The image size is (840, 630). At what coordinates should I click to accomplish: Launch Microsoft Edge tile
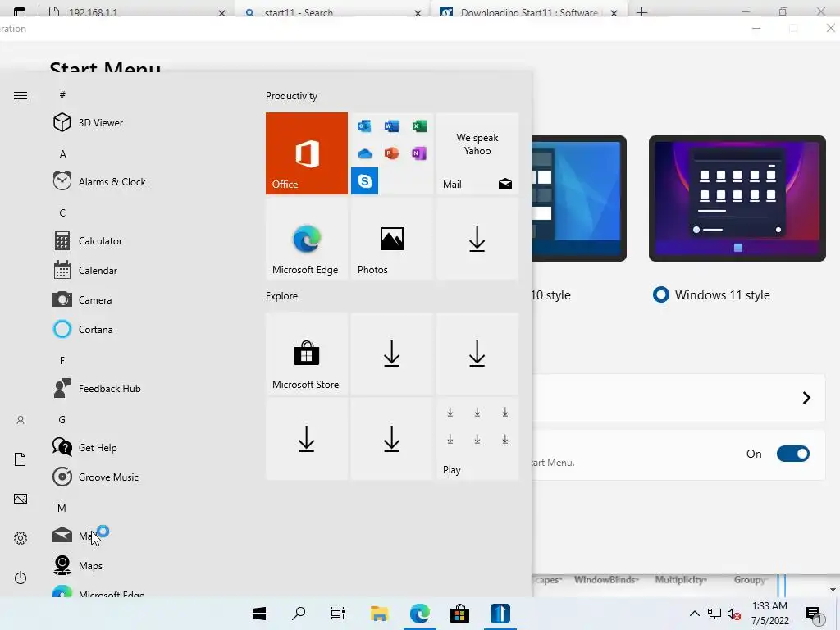[x=307, y=239]
